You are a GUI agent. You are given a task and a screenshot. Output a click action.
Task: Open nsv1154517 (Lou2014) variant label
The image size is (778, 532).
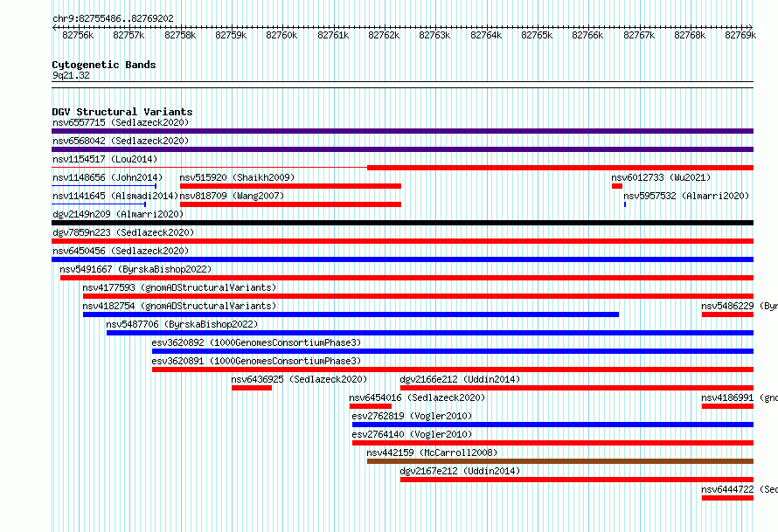[105, 159]
